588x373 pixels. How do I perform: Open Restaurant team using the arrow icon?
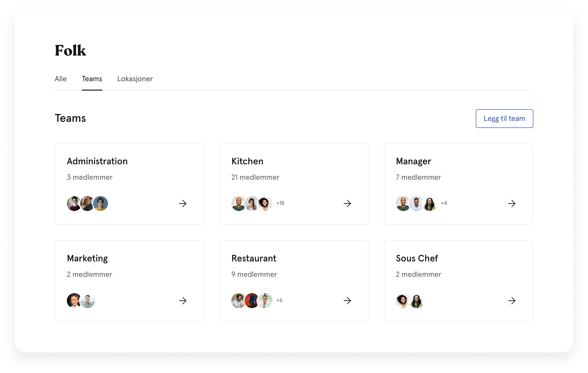[x=347, y=301]
